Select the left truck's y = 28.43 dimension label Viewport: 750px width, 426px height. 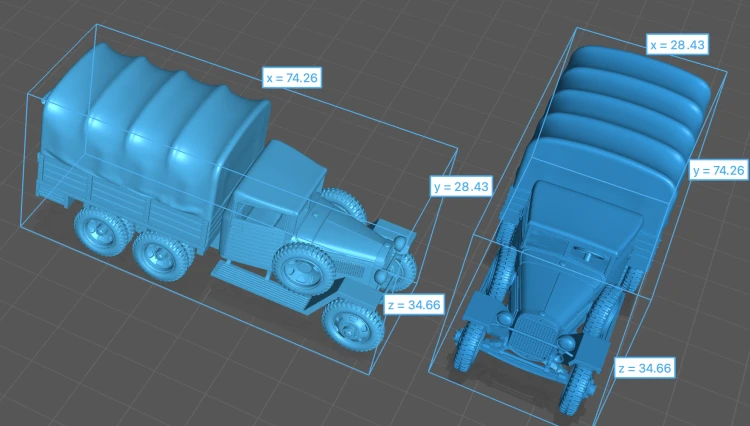(462, 186)
